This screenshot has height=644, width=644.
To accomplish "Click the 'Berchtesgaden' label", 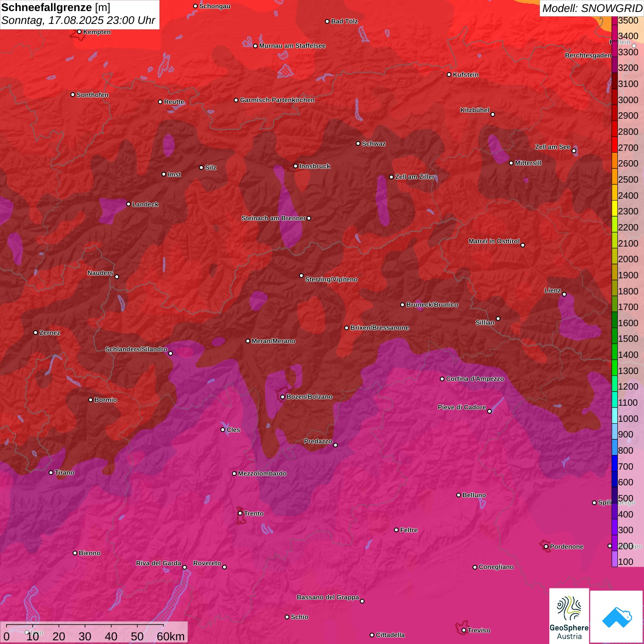I will (x=588, y=55).
